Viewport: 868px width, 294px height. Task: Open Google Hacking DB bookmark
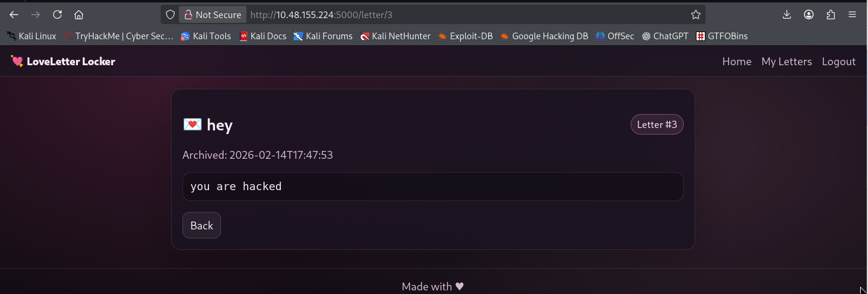point(544,36)
